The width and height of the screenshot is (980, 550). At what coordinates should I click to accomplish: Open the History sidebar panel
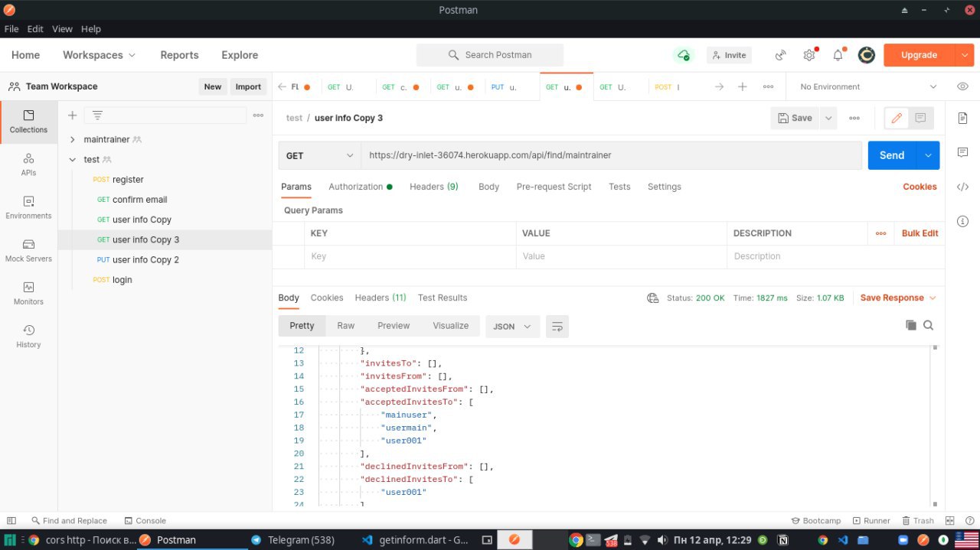tap(28, 336)
